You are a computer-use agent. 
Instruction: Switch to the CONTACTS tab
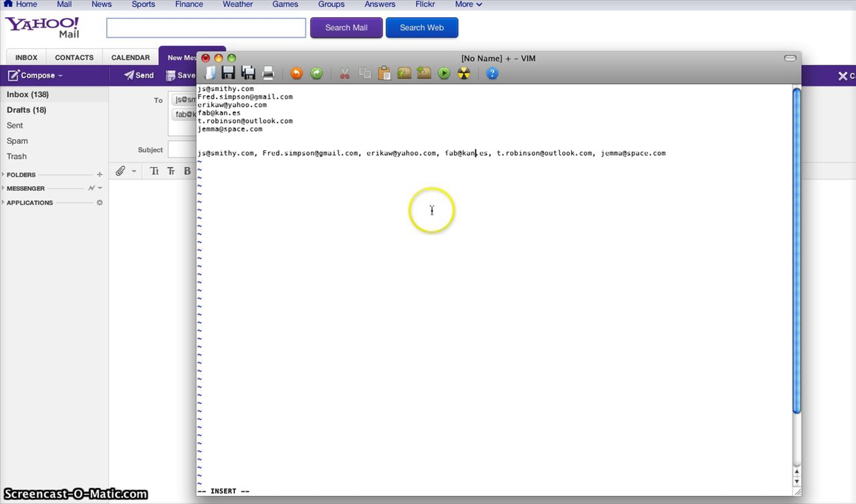[74, 57]
